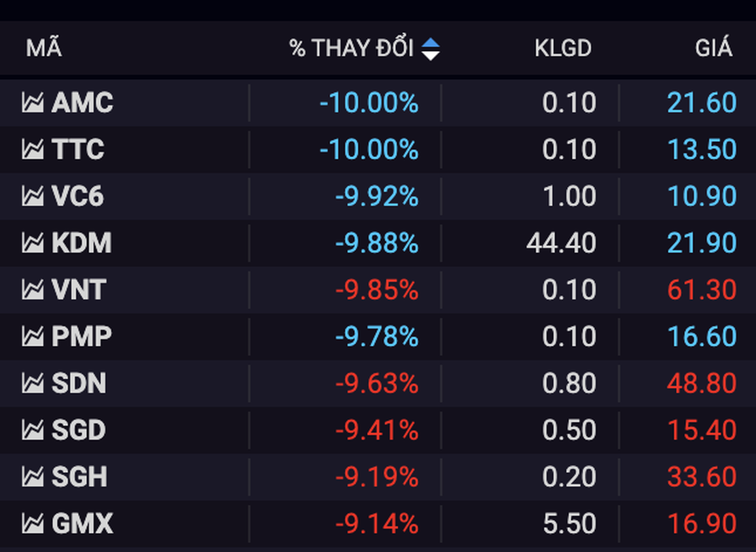Click the chart icon next to SGD
Screen dimensions: 756x552
coord(33,430)
